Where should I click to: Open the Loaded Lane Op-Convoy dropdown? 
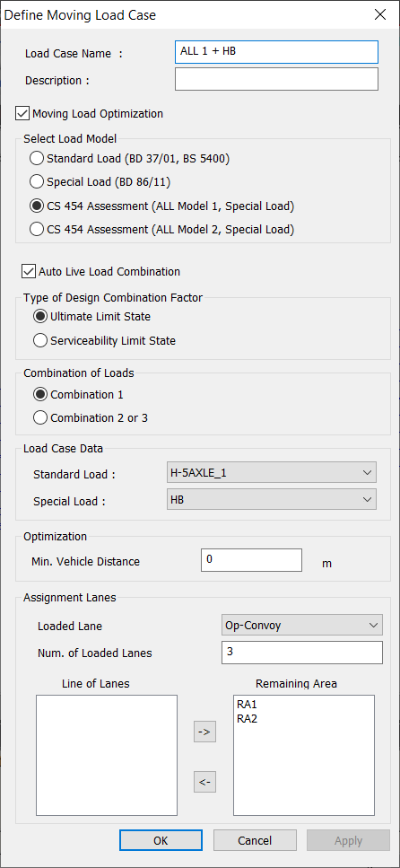301,626
